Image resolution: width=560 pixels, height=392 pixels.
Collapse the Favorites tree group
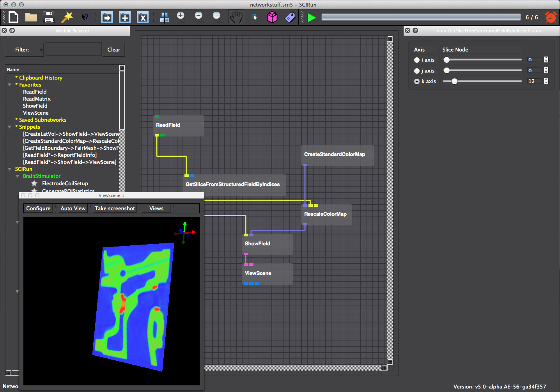point(10,85)
